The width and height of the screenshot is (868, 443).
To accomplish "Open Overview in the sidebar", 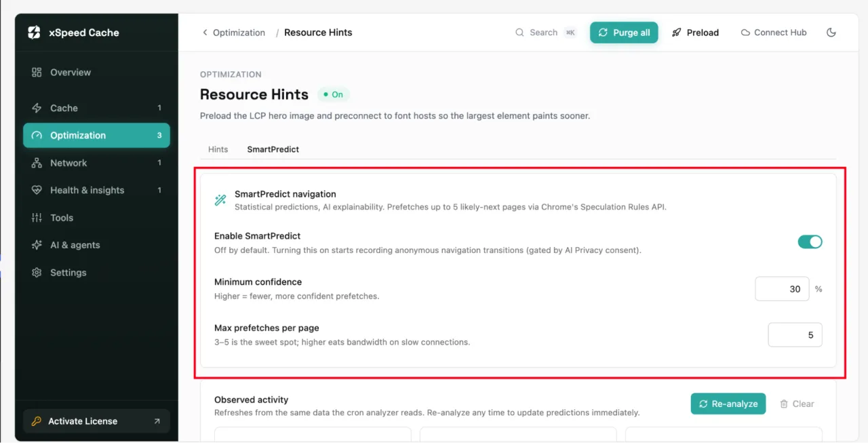I will pyautogui.click(x=96, y=73).
